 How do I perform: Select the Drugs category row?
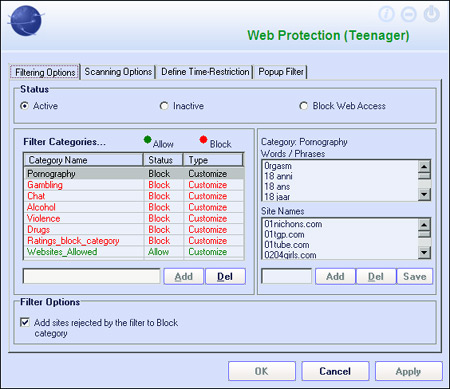(x=134, y=230)
